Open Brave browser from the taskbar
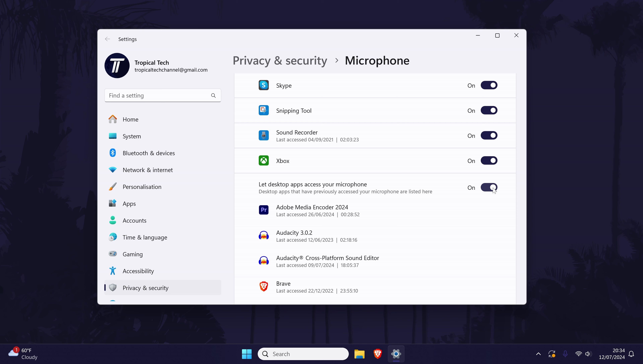This screenshot has width=643, height=364. click(x=378, y=354)
